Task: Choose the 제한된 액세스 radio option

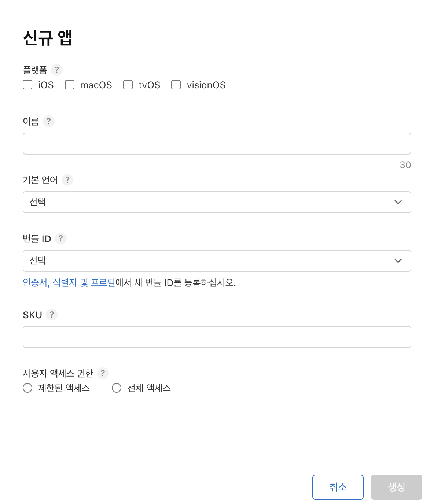Action: coord(27,388)
